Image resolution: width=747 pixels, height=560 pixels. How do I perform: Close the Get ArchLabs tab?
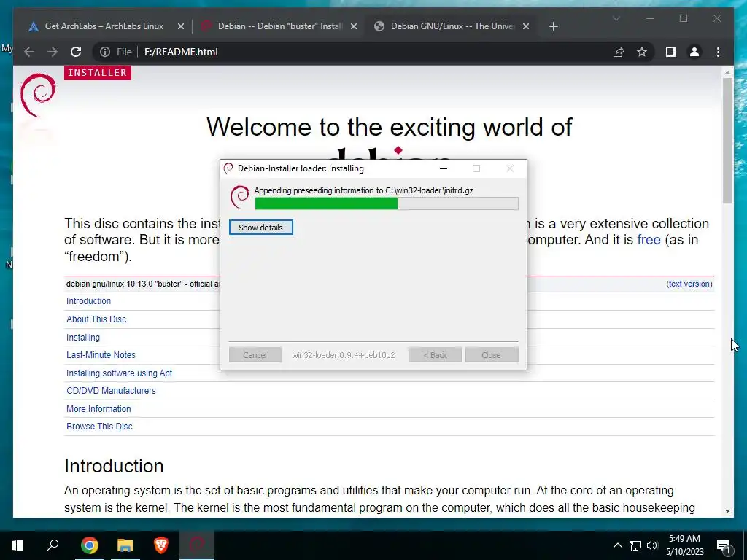(181, 26)
